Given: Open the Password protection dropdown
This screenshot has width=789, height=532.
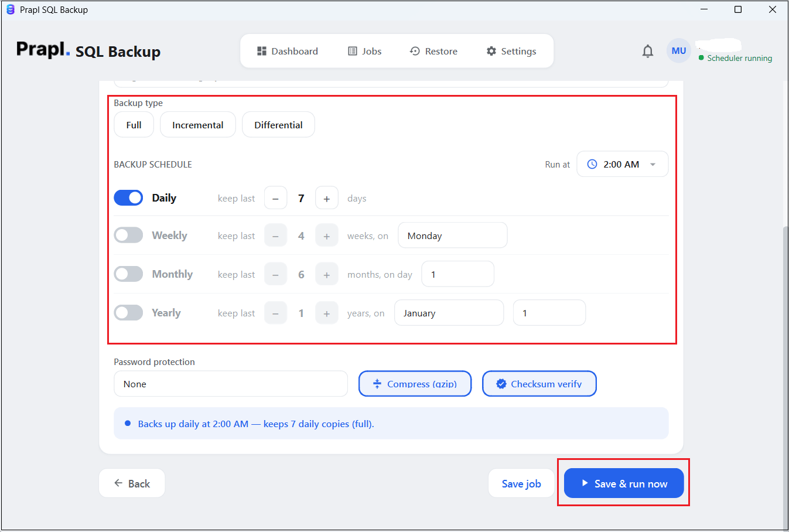Looking at the screenshot, I should (x=231, y=384).
